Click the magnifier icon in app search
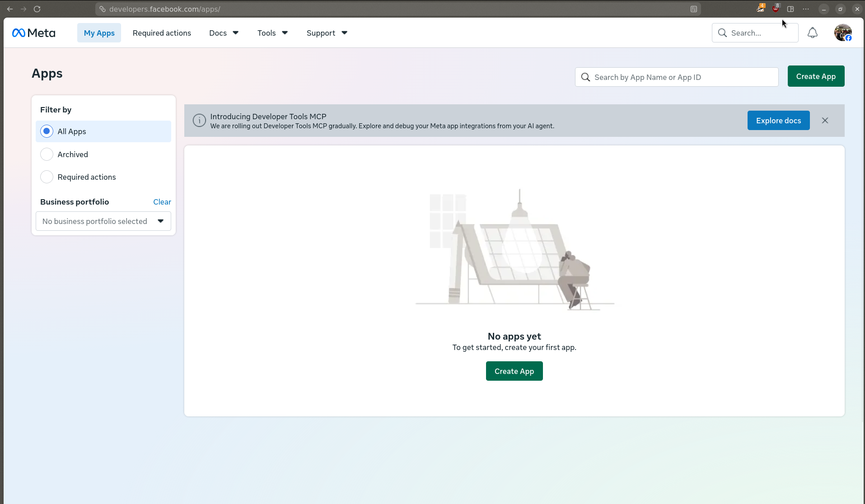This screenshot has height=504, width=865. (585, 77)
